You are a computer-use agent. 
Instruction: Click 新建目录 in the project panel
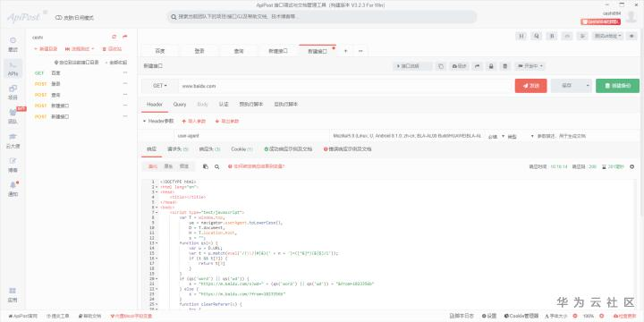pyautogui.click(x=46, y=49)
